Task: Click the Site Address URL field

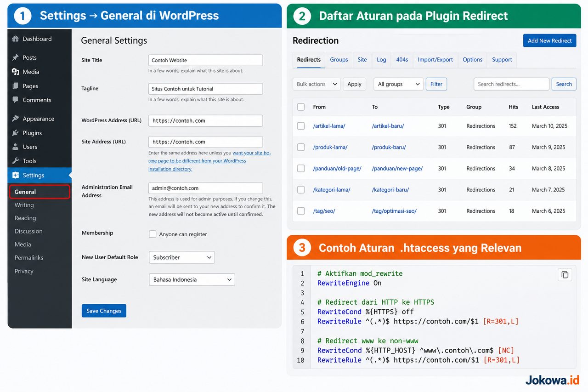Action: click(205, 142)
